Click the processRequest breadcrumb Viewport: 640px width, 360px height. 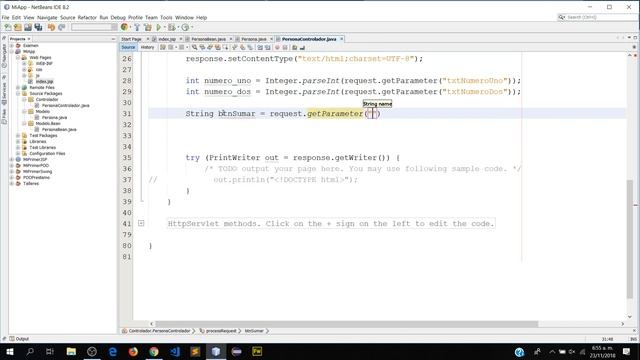tap(220, 331)
